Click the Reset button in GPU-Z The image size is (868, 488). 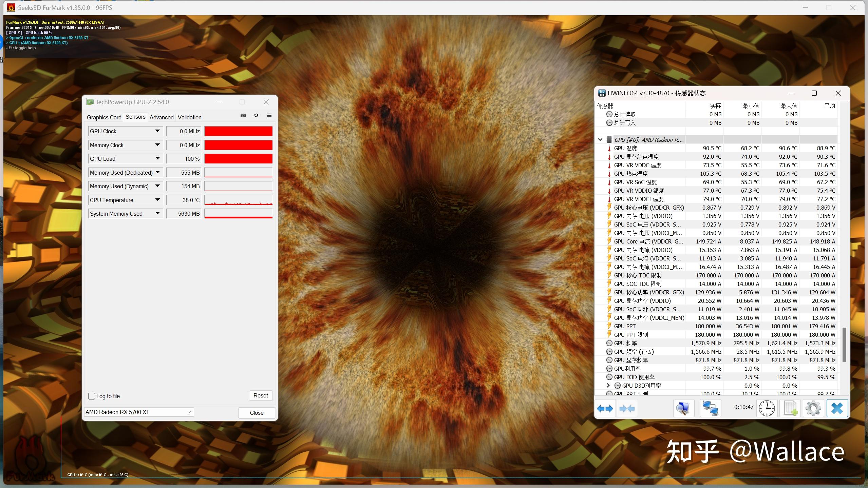click(261, 395)
